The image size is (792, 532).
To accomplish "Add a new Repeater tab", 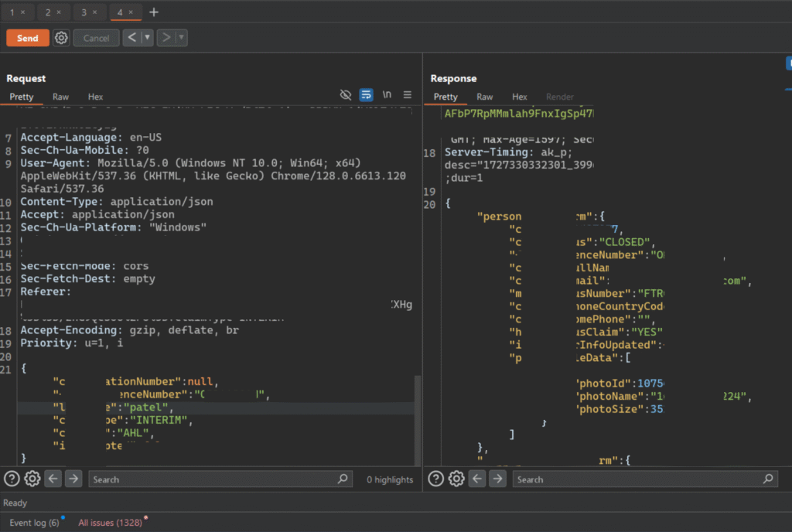I will click(153, 12).
